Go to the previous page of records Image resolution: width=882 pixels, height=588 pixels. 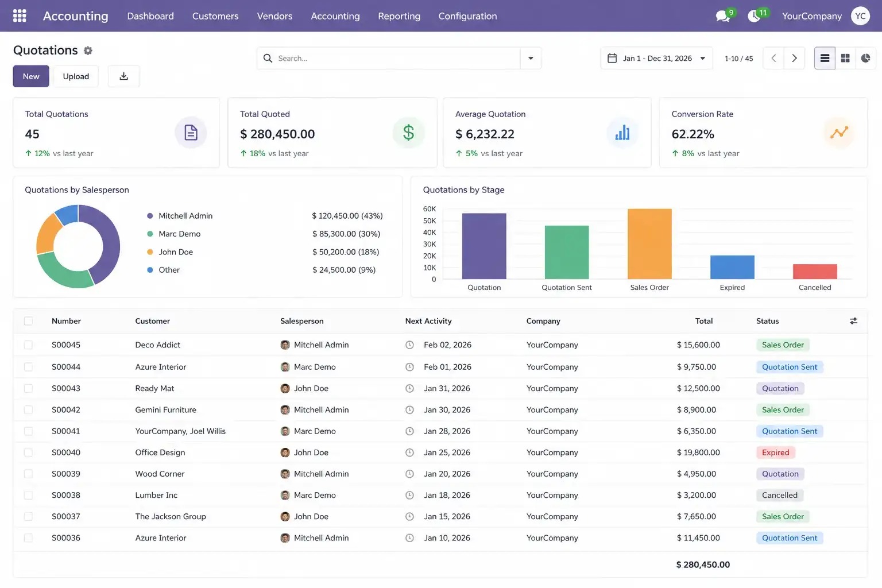pos(773,58)
